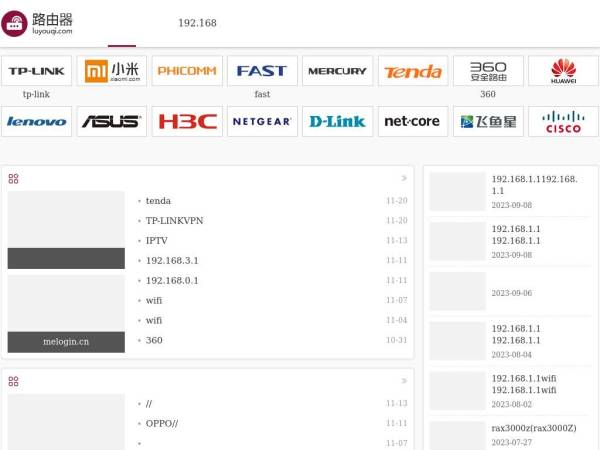The width and height of the screenshot is (600, 450).
Task: Open the ASUS brand logo
Action: point(112,121)
